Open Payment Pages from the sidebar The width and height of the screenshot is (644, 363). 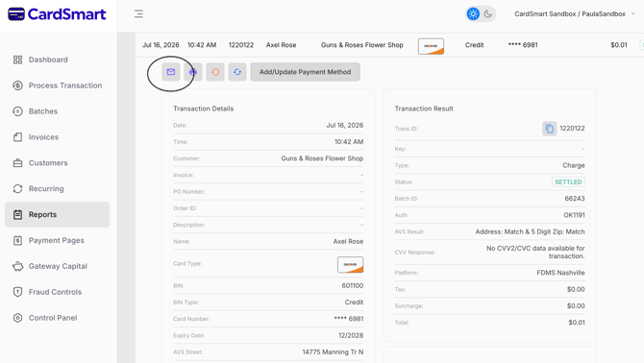57,241
